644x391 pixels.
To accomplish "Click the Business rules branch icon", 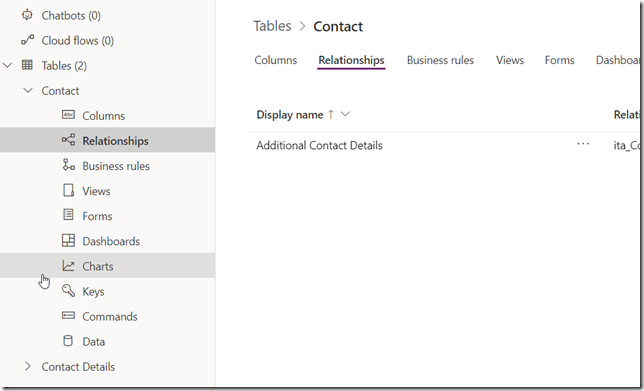I will click(x=68, y=165).
